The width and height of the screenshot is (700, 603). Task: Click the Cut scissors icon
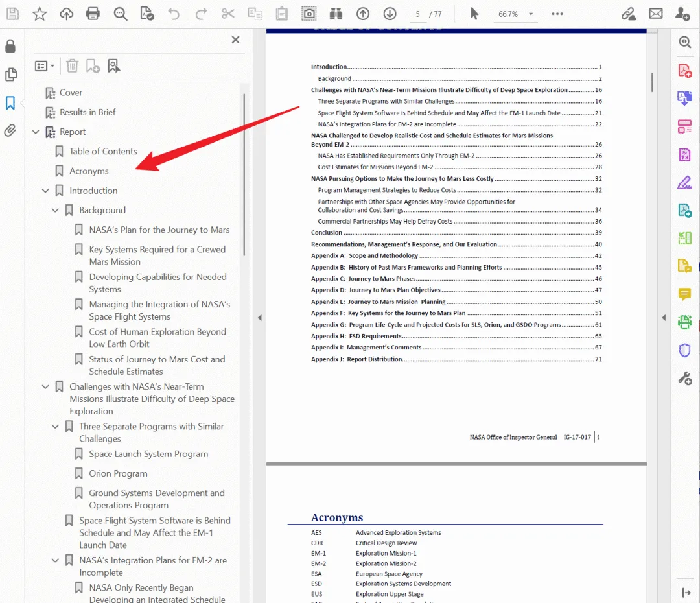pos(228,14)
